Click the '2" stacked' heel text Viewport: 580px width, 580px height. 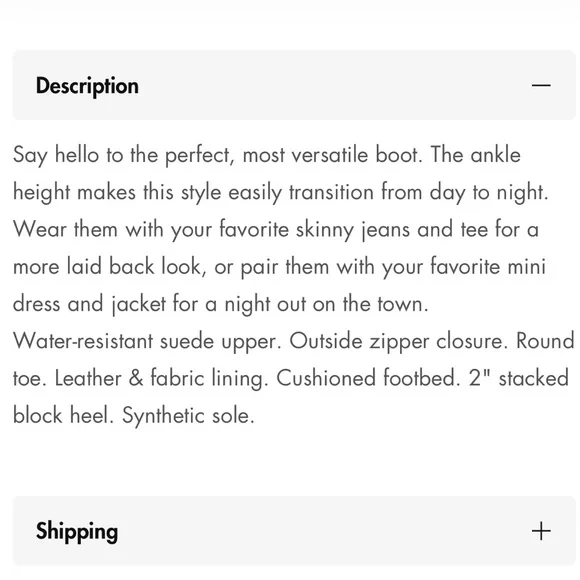pos(519,378)
